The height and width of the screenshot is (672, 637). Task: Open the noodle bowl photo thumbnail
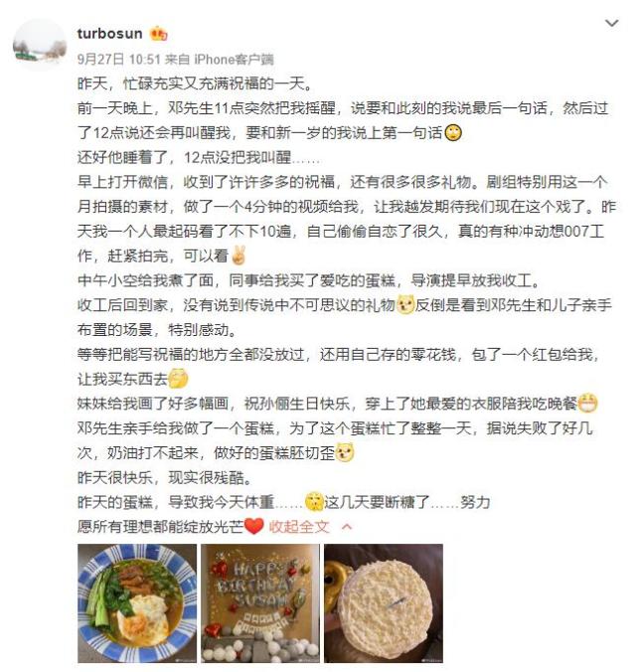click(x=137, y=603)
